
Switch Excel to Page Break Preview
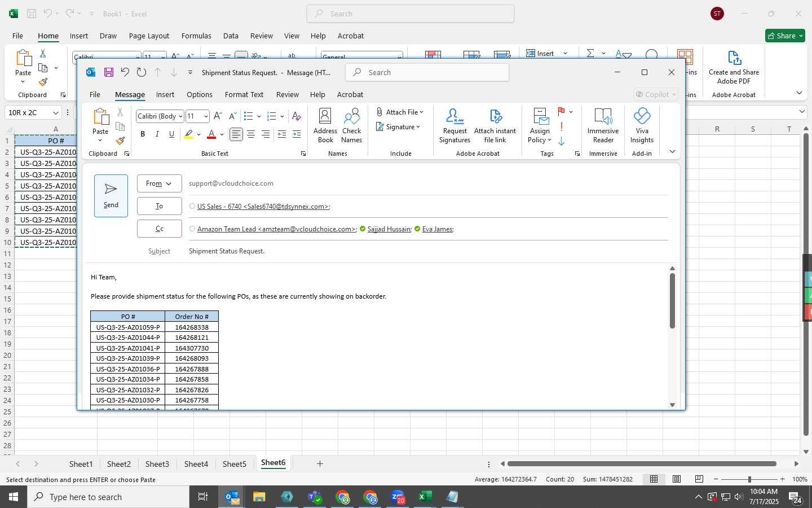point(699,479)
